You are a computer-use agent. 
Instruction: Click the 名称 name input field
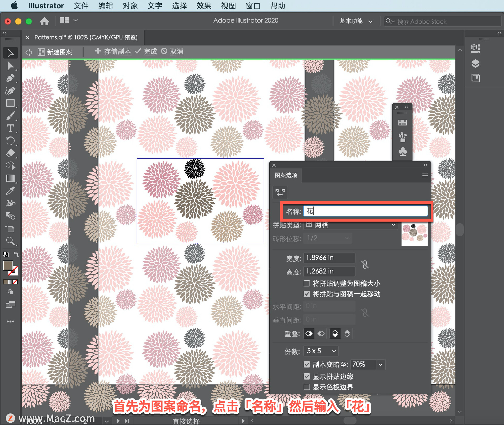[x=365, y=211]
